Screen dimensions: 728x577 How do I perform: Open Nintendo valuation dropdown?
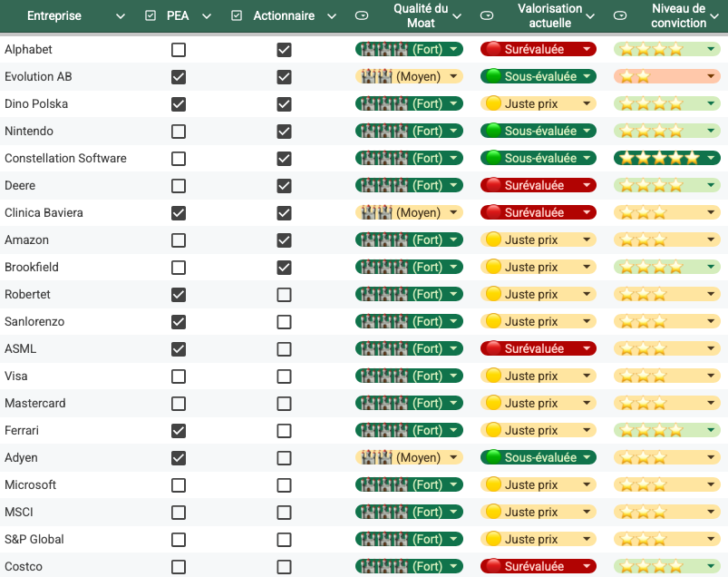tap(539, 131)
